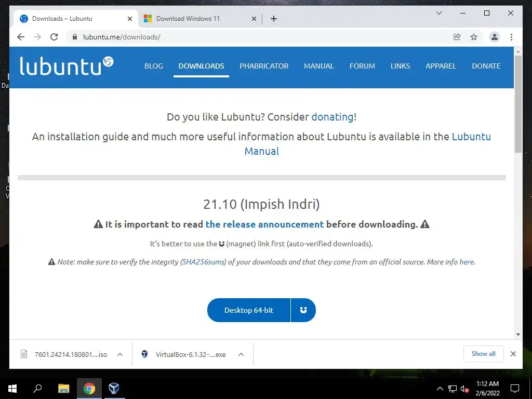Screen dimensions: 532x399
Task: Click the donating link
Action: 332,117
